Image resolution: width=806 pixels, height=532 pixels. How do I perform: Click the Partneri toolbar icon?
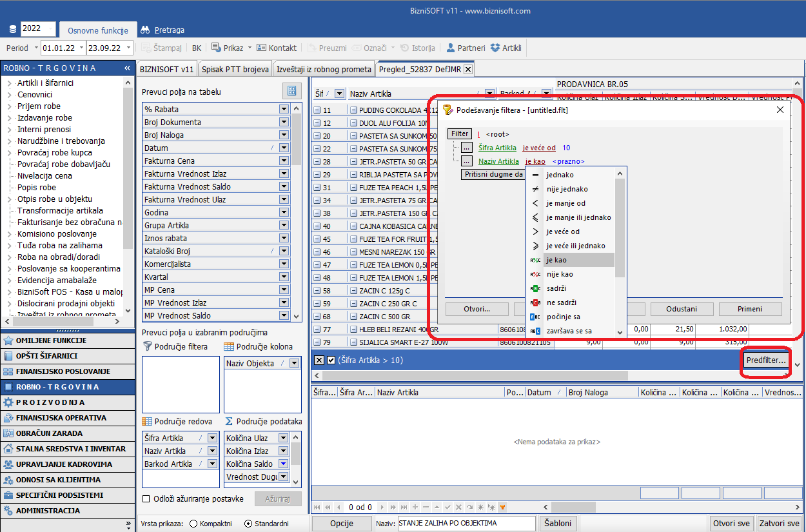click(451, 48)
